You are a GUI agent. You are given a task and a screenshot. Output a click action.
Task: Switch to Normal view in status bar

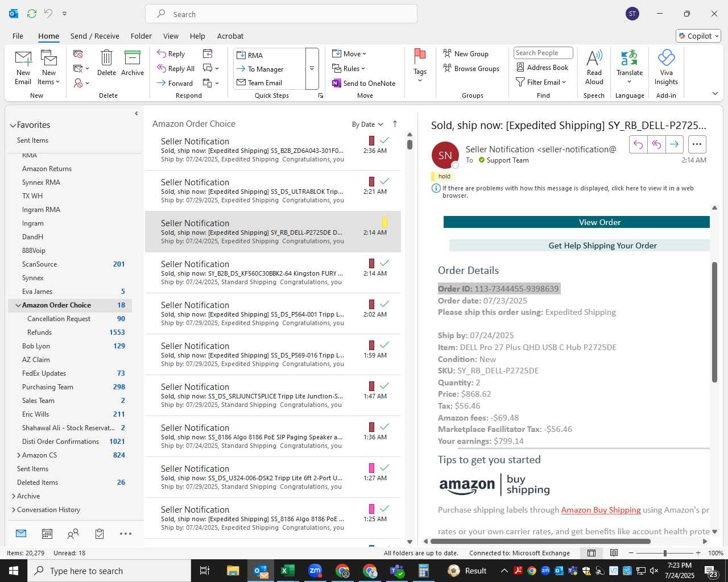pyautogui.click(x=591, y=553)
